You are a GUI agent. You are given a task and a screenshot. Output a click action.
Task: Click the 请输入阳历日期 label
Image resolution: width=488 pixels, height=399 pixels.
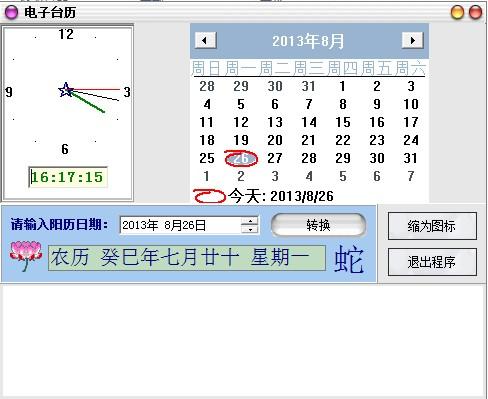tap(59, 224)
